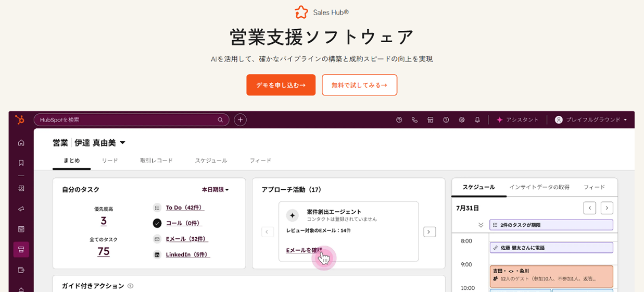Go to next approach activity card

click(x=430, y=232)
